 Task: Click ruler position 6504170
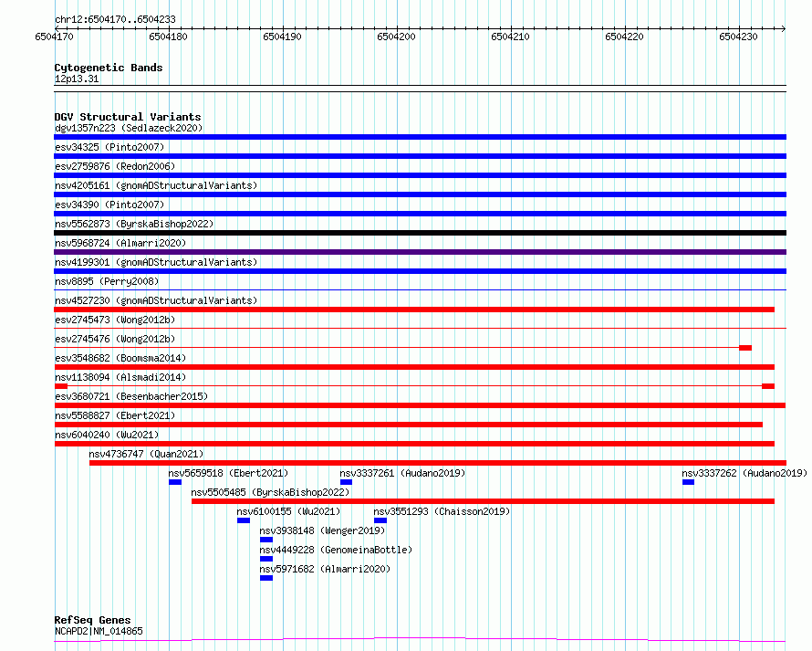55,37
